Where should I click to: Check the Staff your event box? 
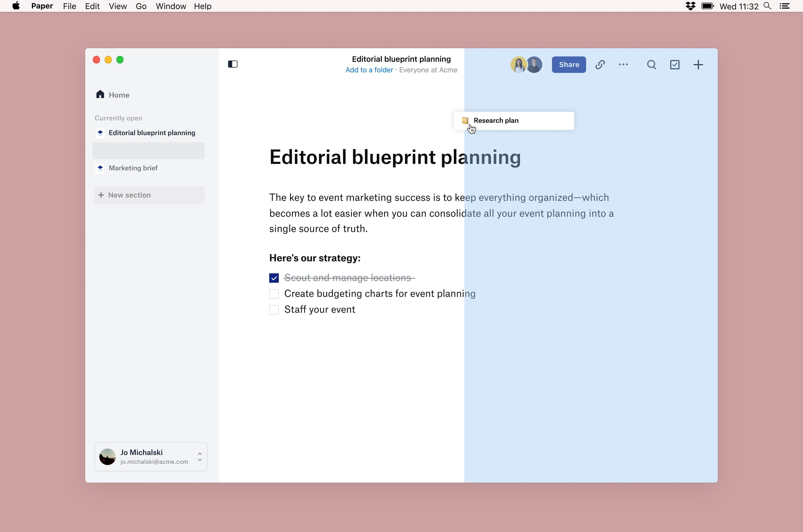(274, 310)
